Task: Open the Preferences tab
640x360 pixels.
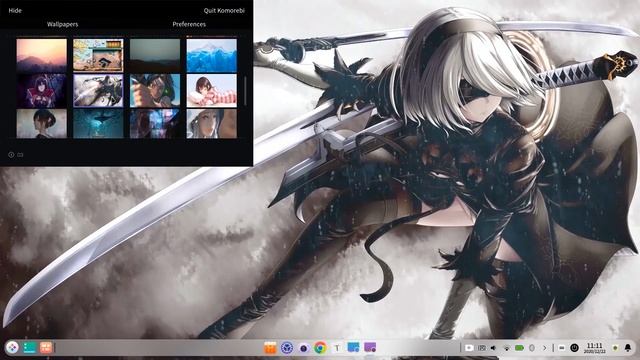Action: coord(189,24)
